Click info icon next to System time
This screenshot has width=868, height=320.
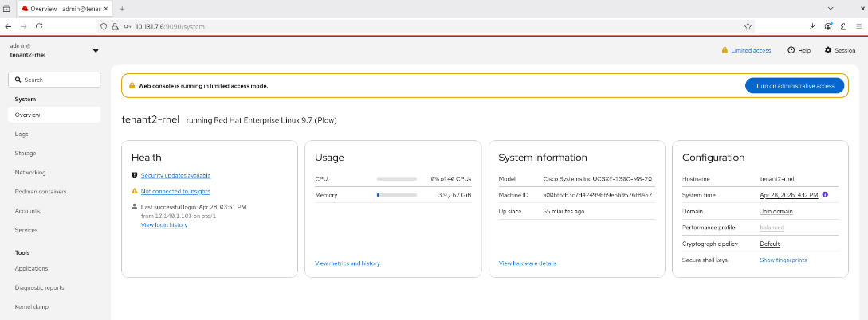[x=825, y=194]
